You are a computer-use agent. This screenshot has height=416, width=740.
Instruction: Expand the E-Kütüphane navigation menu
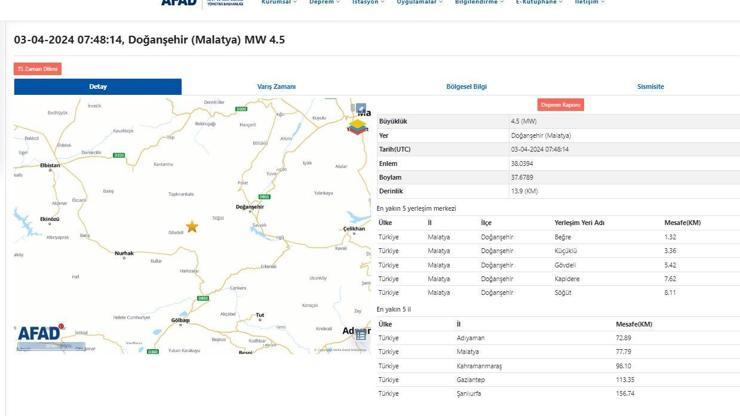point(539,2)
